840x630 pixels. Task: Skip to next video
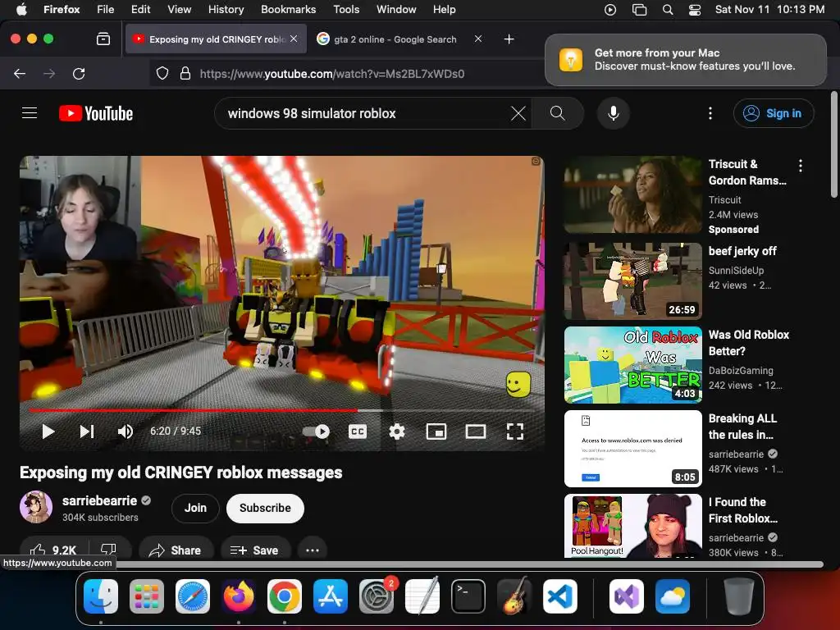[87, 431]
